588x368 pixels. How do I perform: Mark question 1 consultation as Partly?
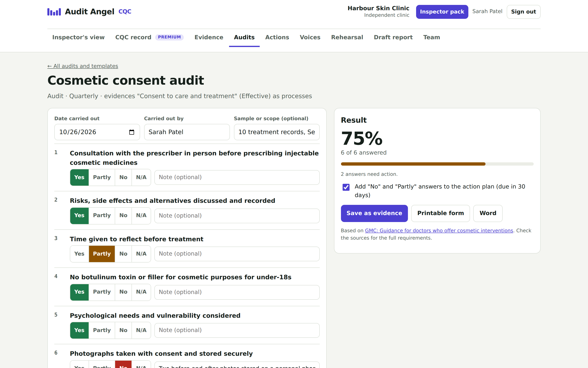pyautogui.click(x=102, y=177)
